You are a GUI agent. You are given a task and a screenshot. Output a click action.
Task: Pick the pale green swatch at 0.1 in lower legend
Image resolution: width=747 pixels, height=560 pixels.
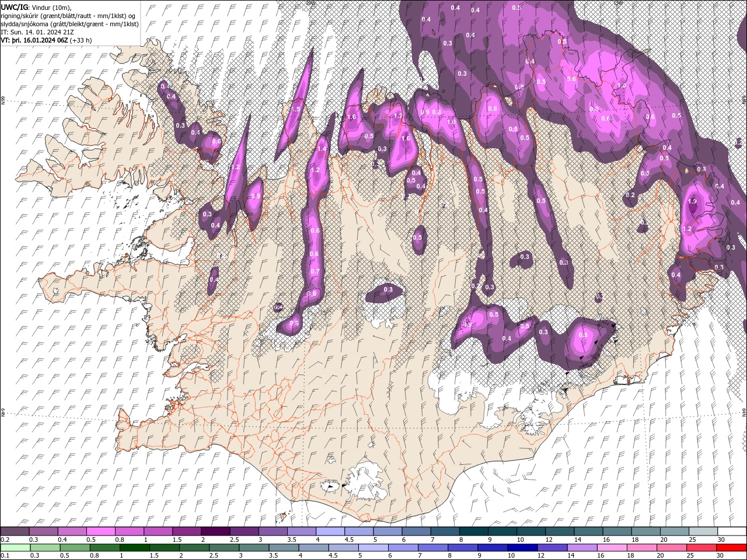(x=15, y=548)
